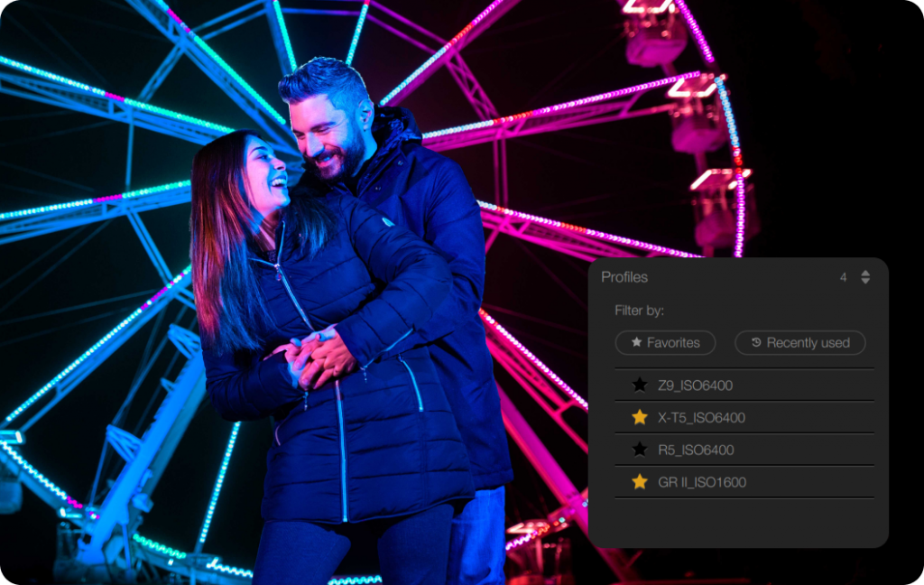Image resolution: width=924 pixels, height=585 pixels.
Task: Unfavorite the X-T5_ISO6400 profile star
Action: [640, 417]
